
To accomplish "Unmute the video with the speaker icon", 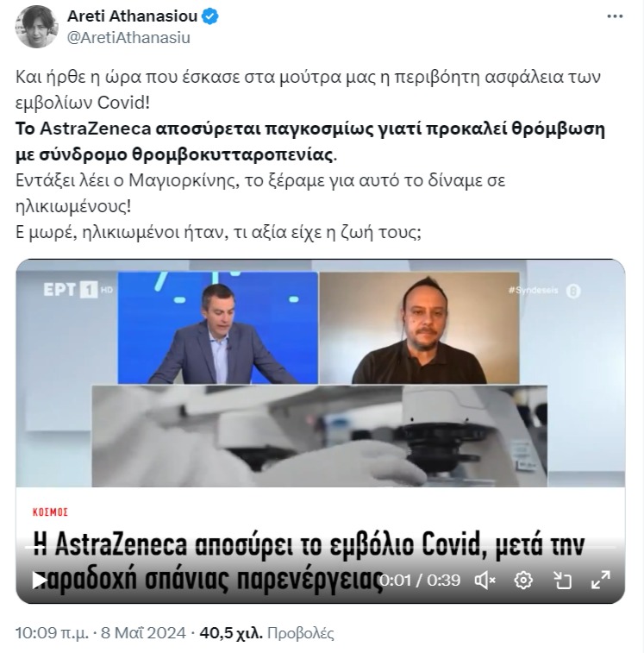I will point(485,580).
